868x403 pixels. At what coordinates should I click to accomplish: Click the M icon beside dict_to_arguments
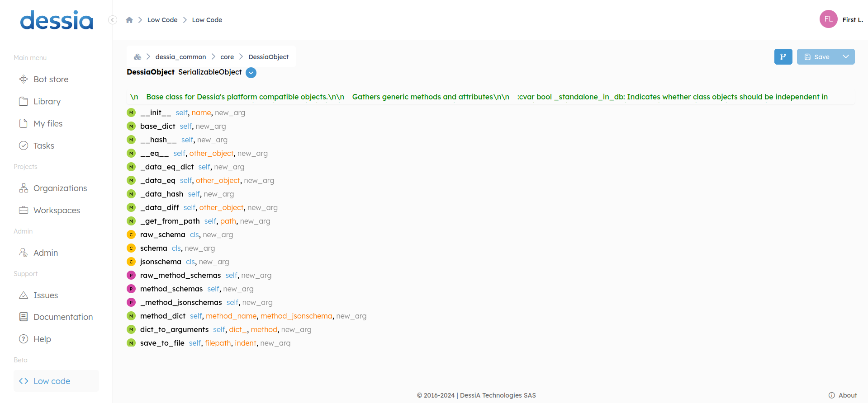point(131,329)
